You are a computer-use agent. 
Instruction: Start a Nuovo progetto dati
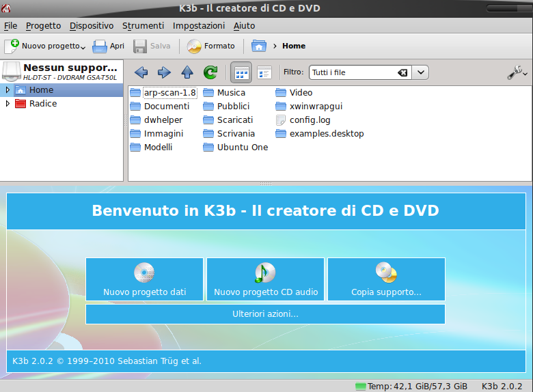tap(144, 279)
